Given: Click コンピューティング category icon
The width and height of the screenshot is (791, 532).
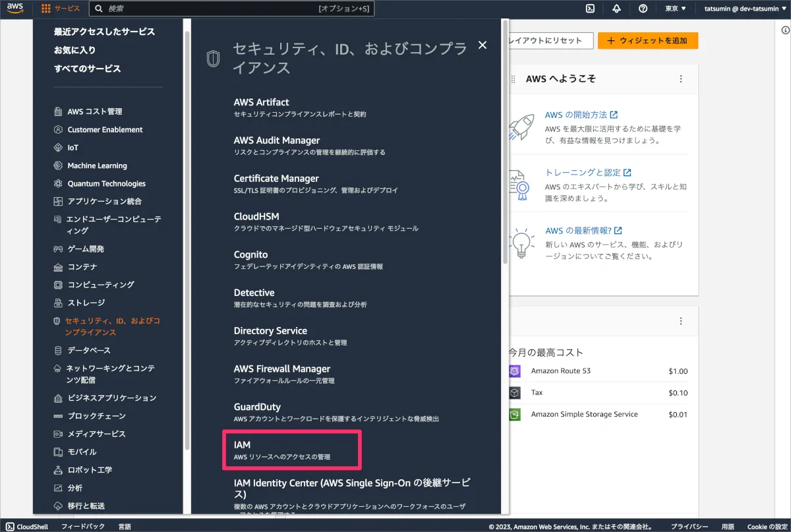Looking at the screenshot, I should 58,285.
